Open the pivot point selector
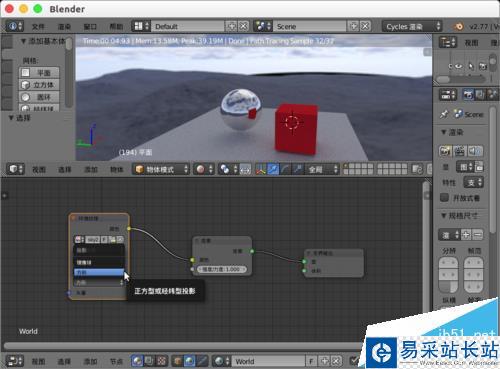Viewport: 500px width, 369px height. coord(228,169)
